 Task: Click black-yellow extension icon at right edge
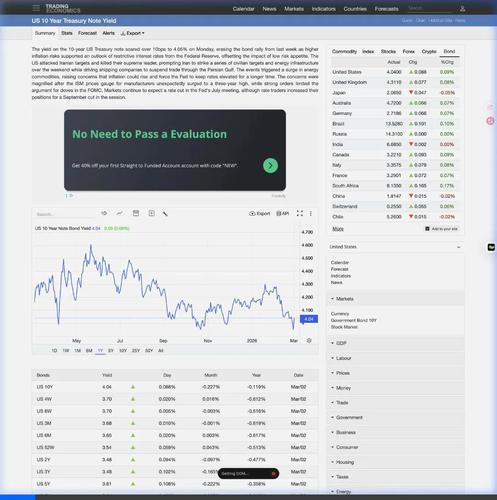491,247
